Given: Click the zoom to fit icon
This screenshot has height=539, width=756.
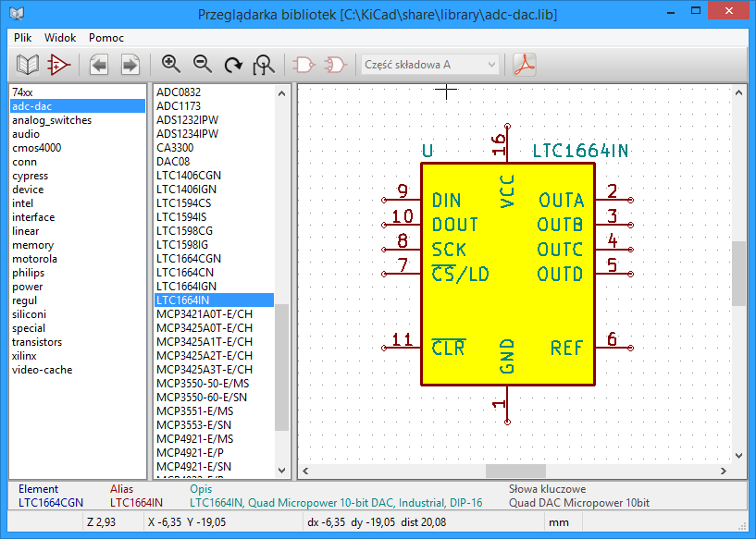Looking at the screenshot, I should pos(265,65).
